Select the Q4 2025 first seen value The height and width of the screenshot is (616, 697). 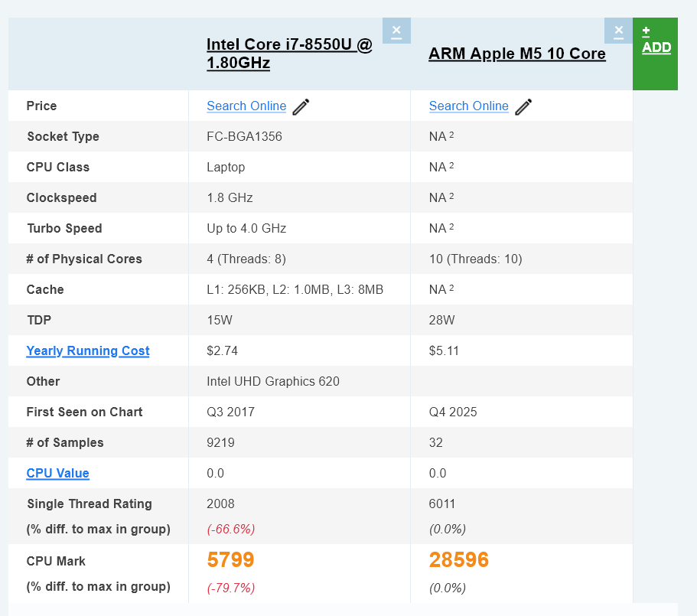pos(452,412)
